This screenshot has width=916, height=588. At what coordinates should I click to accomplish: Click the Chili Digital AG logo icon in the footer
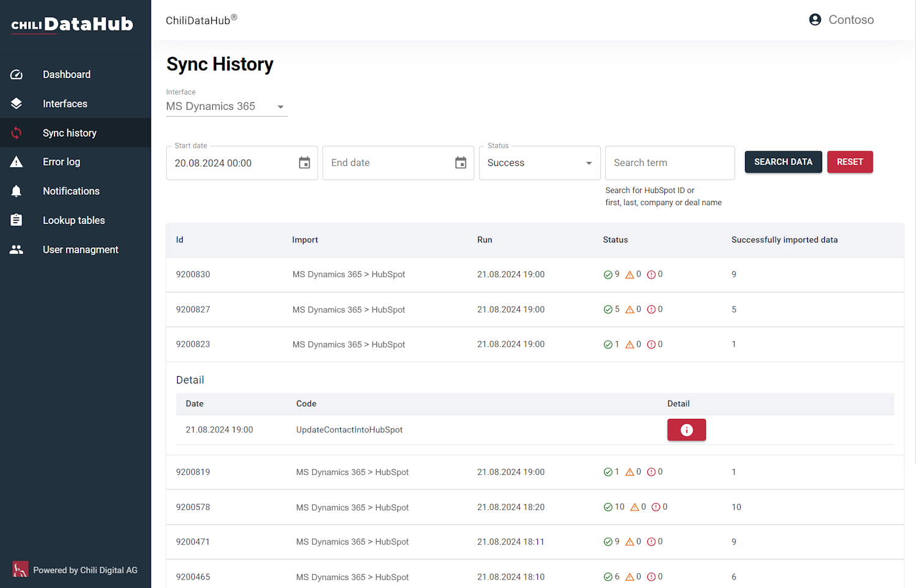click(x=20, y=569)
